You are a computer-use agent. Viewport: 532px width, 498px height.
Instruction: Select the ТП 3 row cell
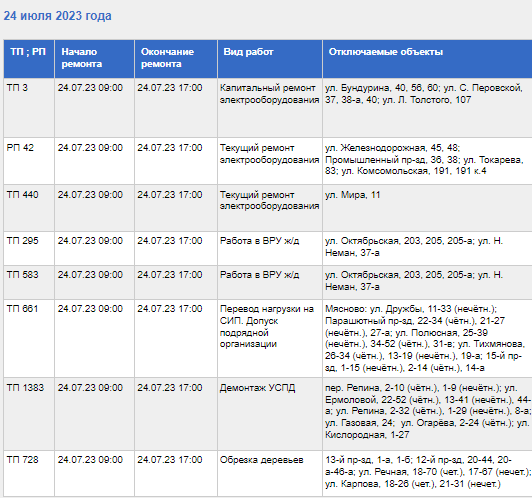pyautogui.click(x=29, y=108)
